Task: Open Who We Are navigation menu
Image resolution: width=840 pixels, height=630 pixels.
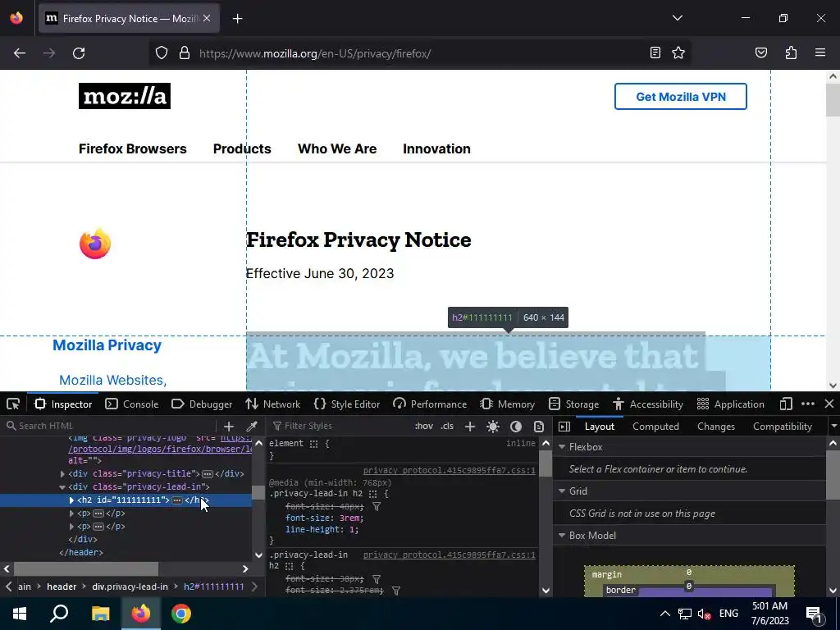Action: tap(337, 149)
